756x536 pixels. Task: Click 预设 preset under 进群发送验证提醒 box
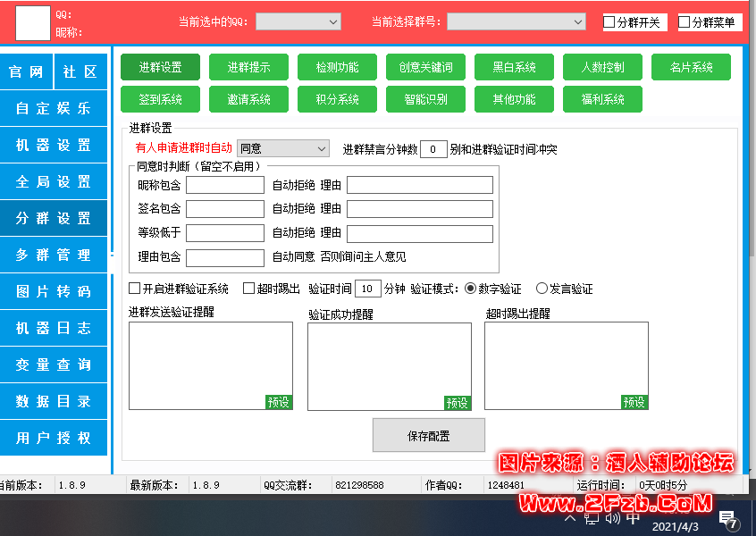pyautogui.click(x=279, y=402)
